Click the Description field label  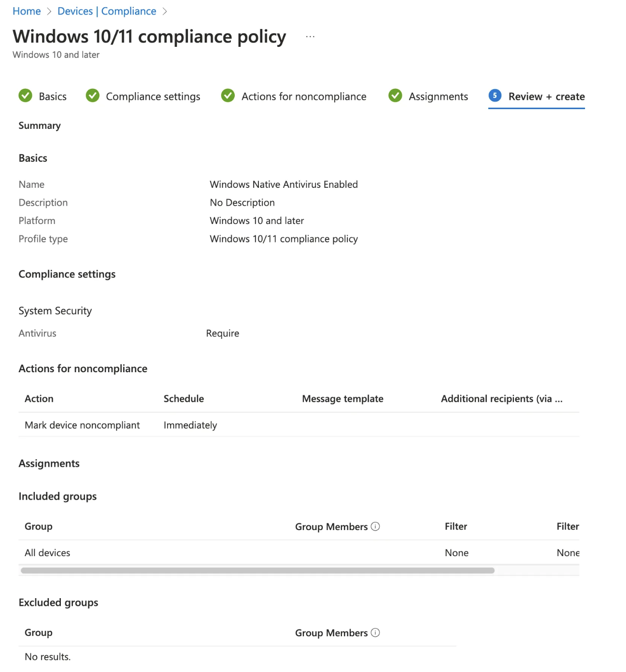[x=43, y=203]
